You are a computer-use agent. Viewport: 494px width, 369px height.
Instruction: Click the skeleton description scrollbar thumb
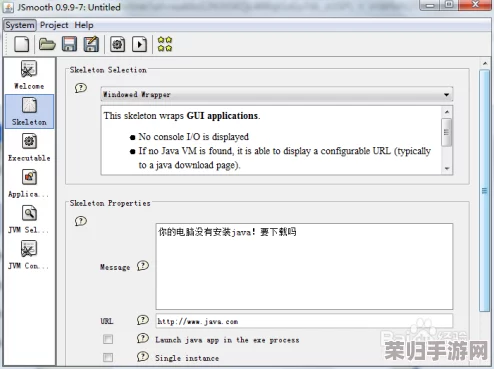(x=447, y=132)
